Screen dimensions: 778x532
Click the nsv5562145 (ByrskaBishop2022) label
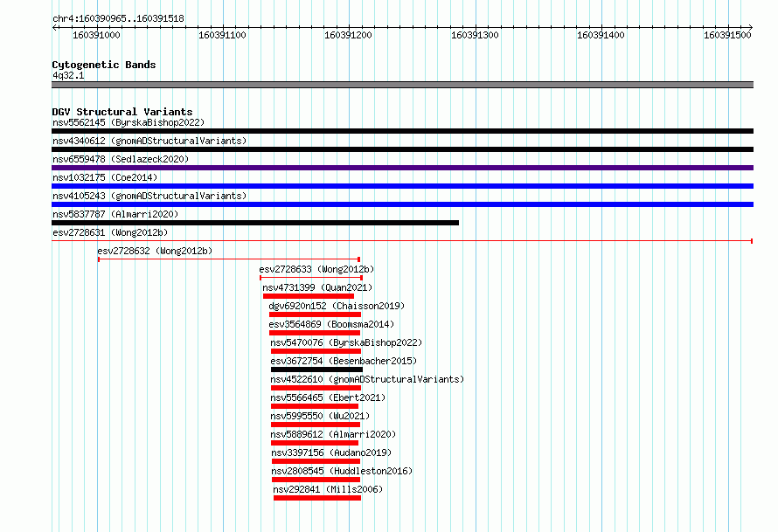129,122
